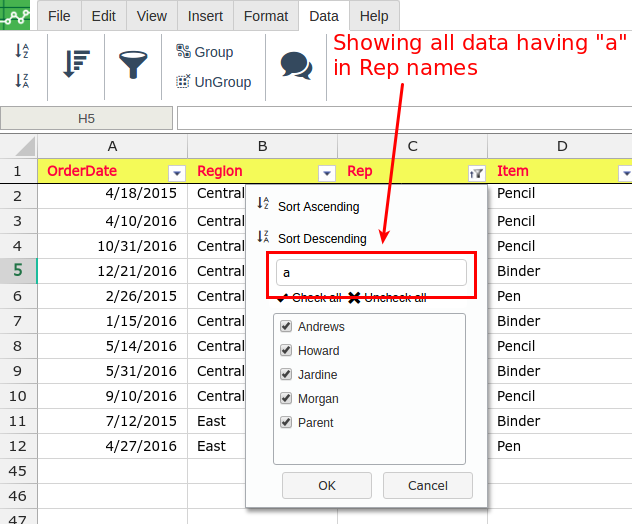
Task: Click the sort ascending A-Z toolbar icon
Action: (21, 51)
